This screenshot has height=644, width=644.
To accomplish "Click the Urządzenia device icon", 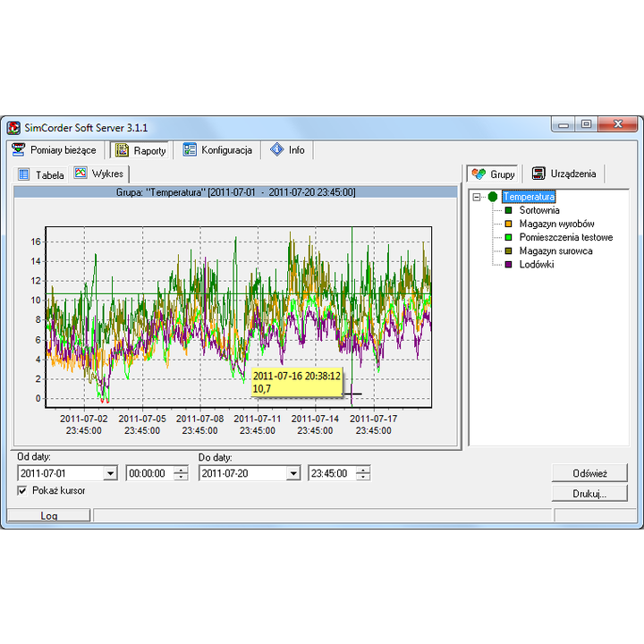I will click(538, 174).
